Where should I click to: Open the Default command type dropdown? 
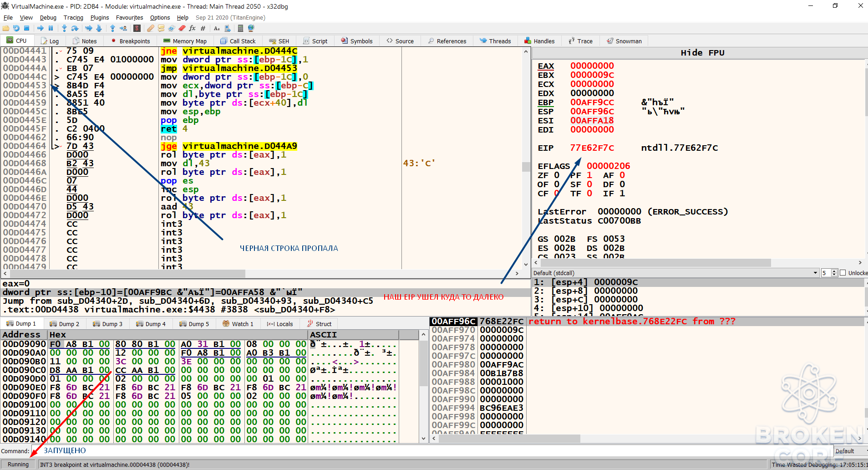[x=851, y=451]
